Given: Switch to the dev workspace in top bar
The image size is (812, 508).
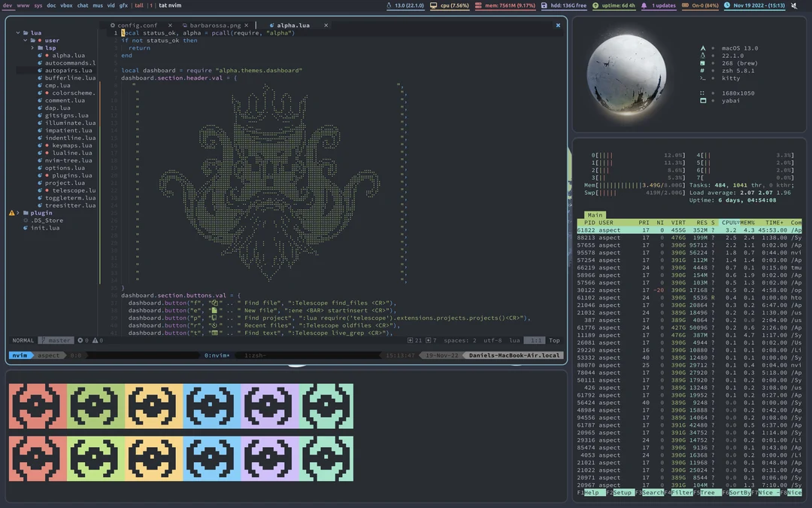Looking at the screenshot, I should tap(8, 6).
